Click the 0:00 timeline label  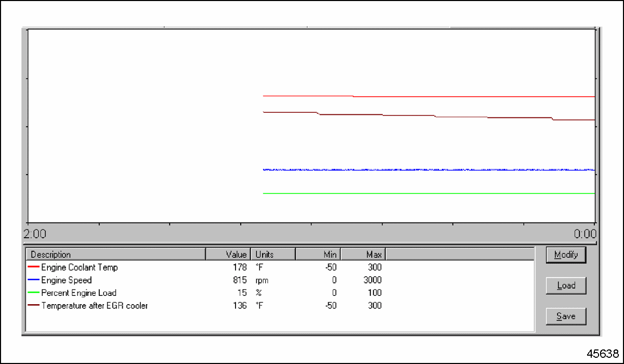[x=587, y=234]
